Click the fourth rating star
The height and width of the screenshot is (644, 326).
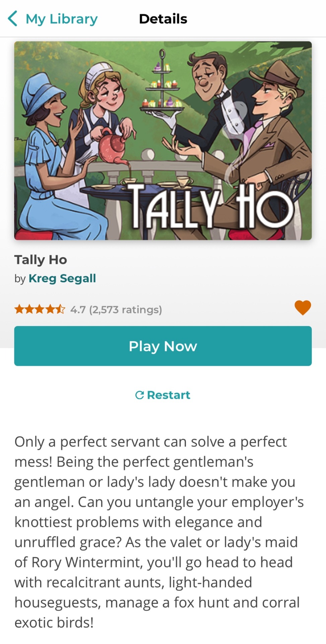point(50,309)
